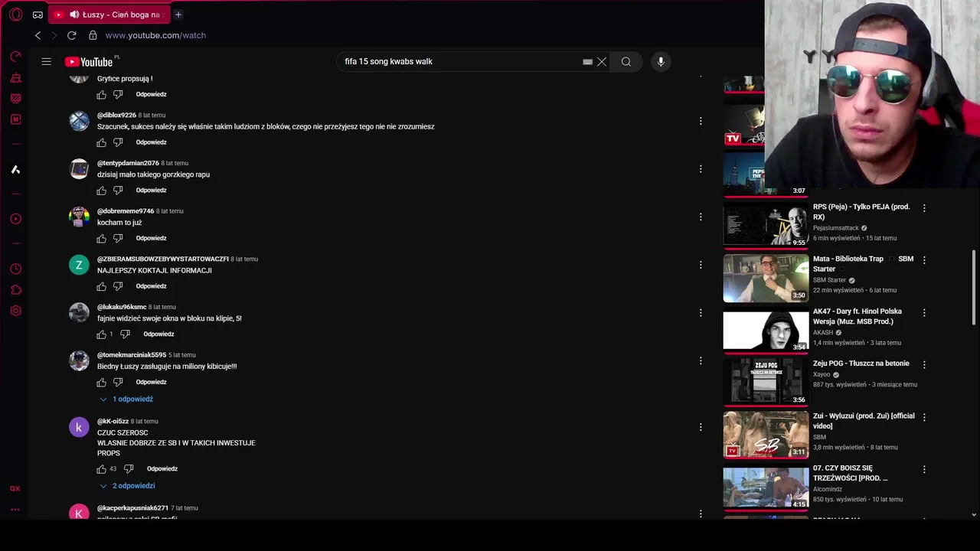Open the sidebar three-dots more menu
This screenshot has width=980, height=551.
15,510
